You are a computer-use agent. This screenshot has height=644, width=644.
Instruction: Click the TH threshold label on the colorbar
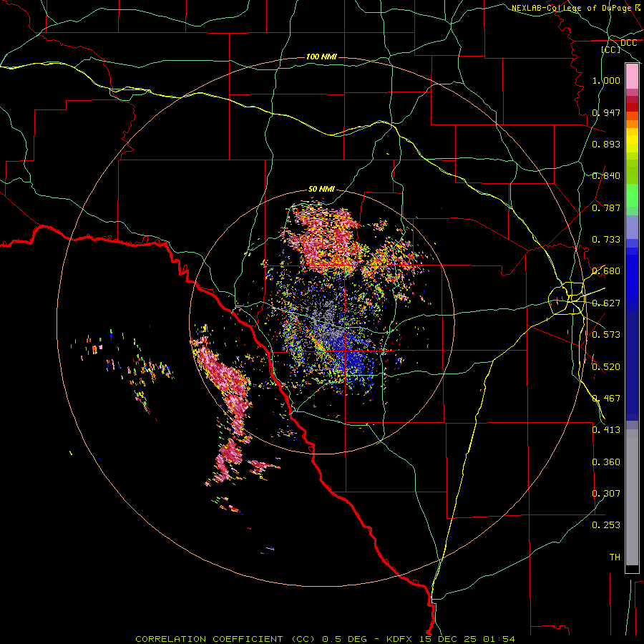[x=615, y=557]
